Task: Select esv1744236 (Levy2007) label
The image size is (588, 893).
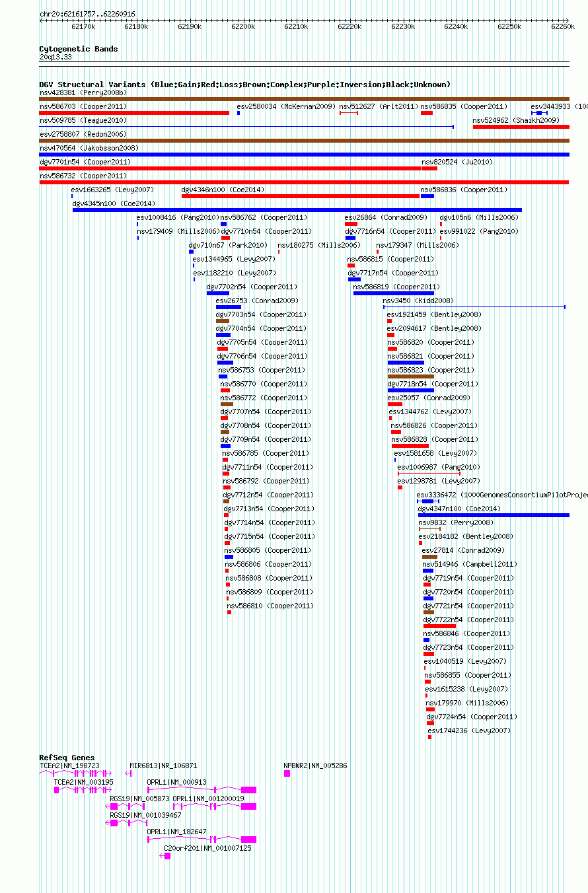Action: click(469, 731)
